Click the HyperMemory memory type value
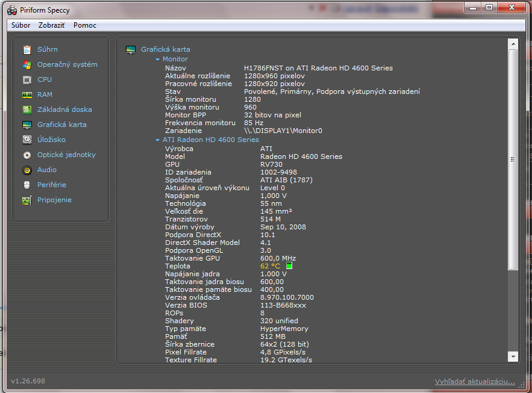This screenshot has width=532, height=393. point(284,329)
